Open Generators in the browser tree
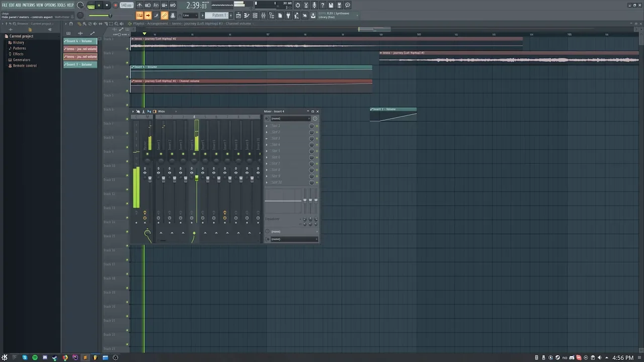Viewport: 644px width, 362px height. click(x=22, y=60)
